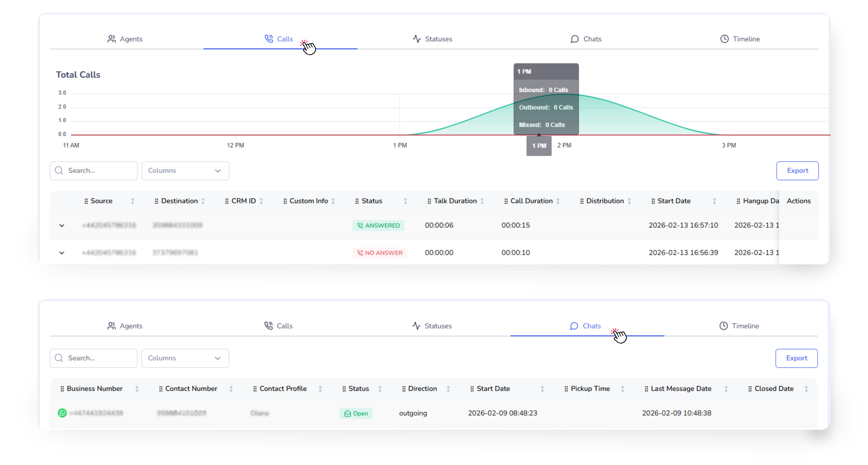Click drag handle beside Custom Info header
This screenshot has width=868, height=465.
[x=285, y=201]
